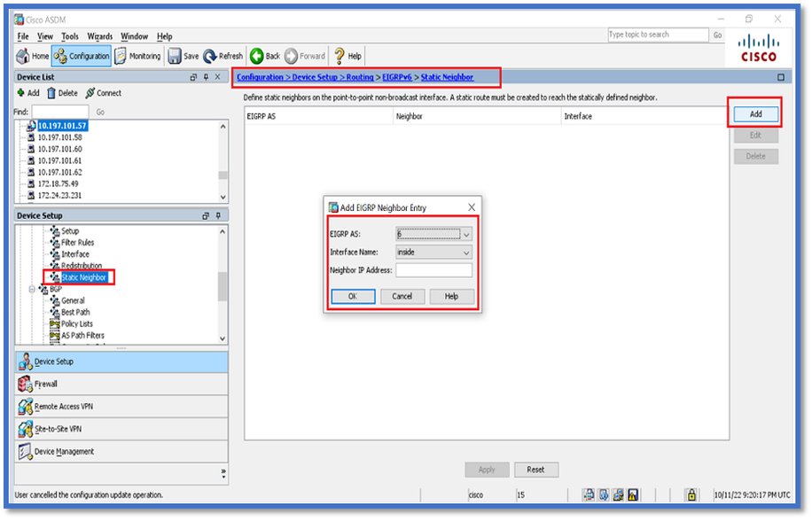Delete the selected device from Device List

(x=62, y=93)
